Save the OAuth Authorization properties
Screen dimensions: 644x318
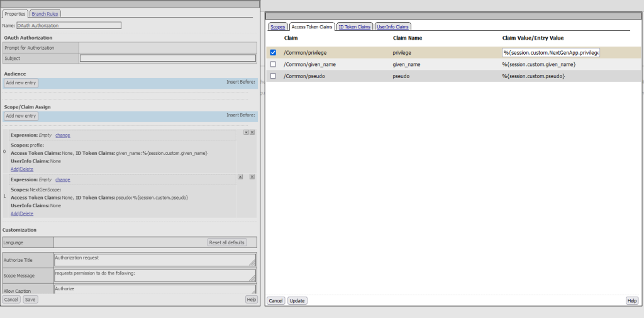pos(30,300)
